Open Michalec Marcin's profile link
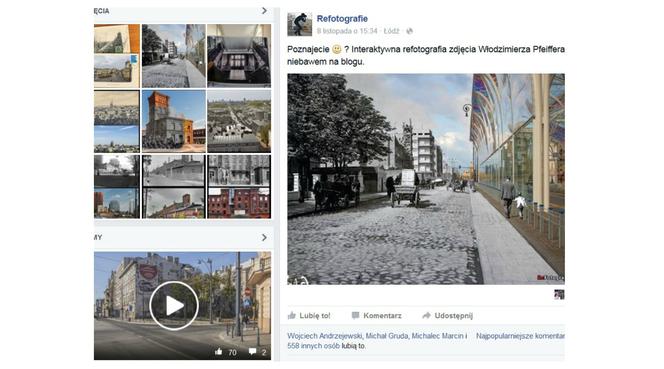 point(437,336)
